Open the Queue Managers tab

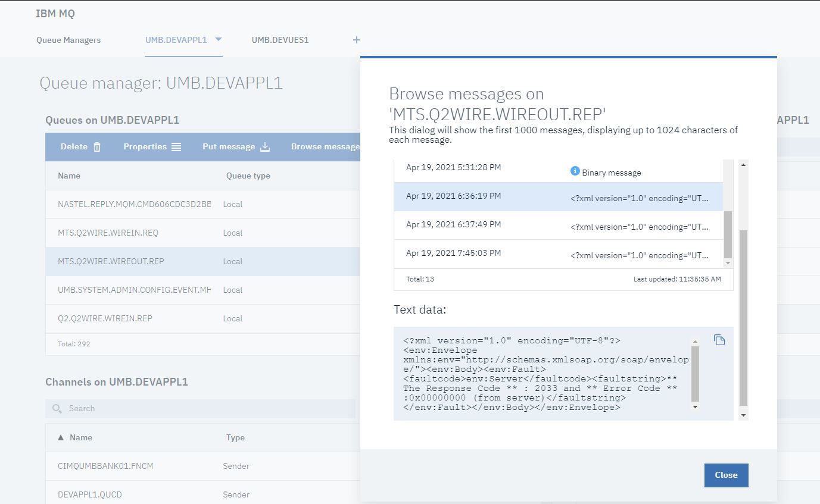tap(68, 40)
